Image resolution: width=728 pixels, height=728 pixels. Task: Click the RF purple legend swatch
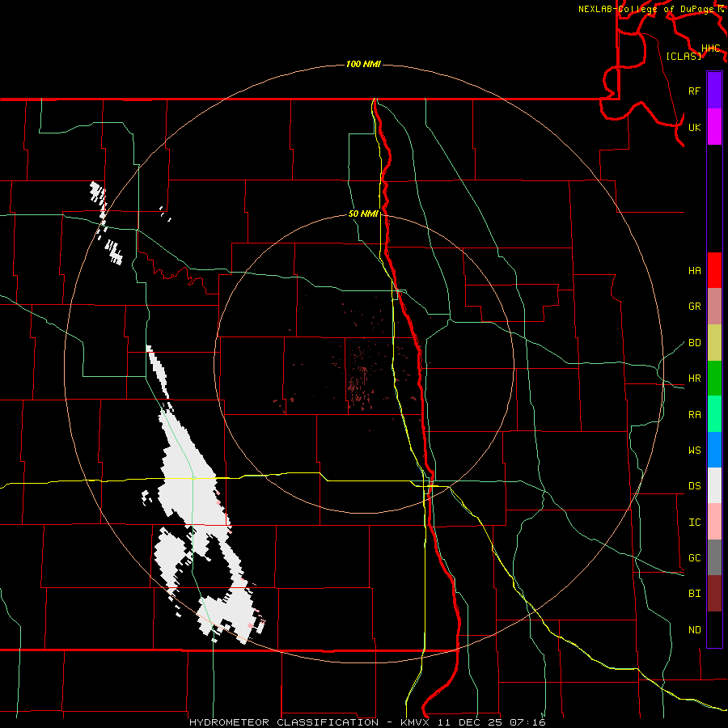point(714,91)
